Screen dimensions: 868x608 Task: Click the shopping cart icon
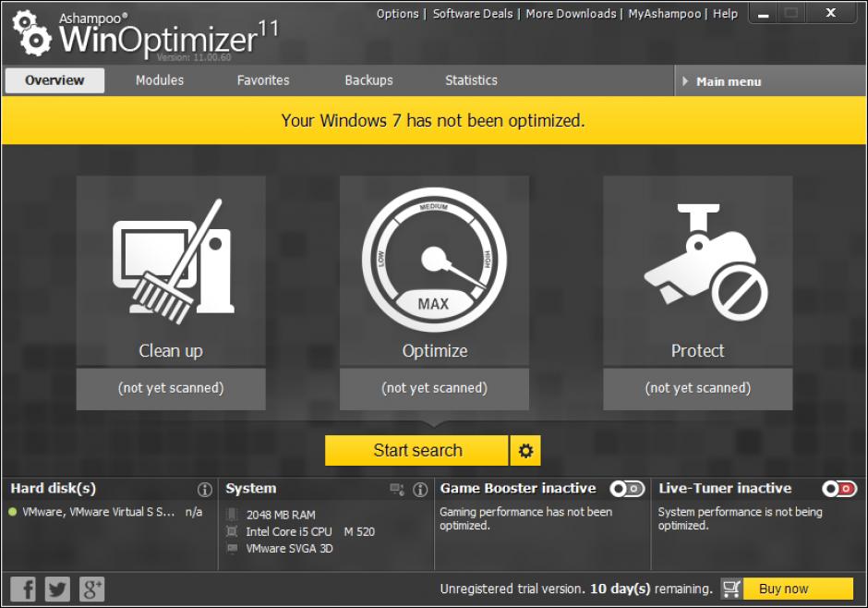click(731, 589)
